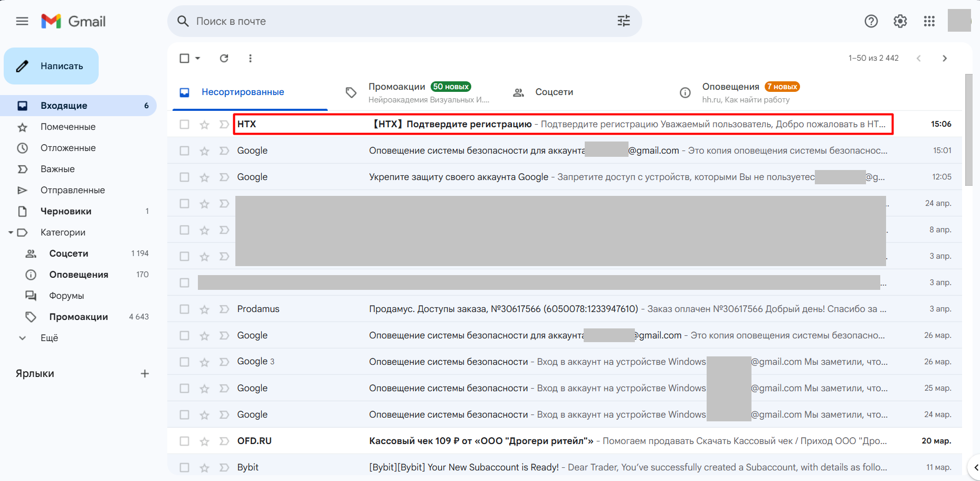Create a new label with plus icon
Viewport: 980px width, 481px height.
(x=145, y=373)
